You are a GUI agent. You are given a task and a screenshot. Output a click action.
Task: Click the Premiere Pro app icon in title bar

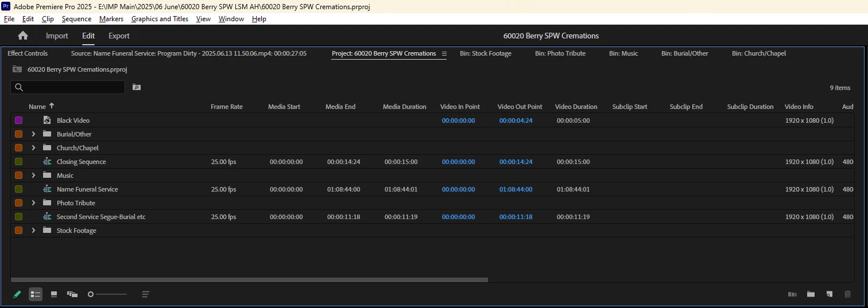(x=6, y=6)
